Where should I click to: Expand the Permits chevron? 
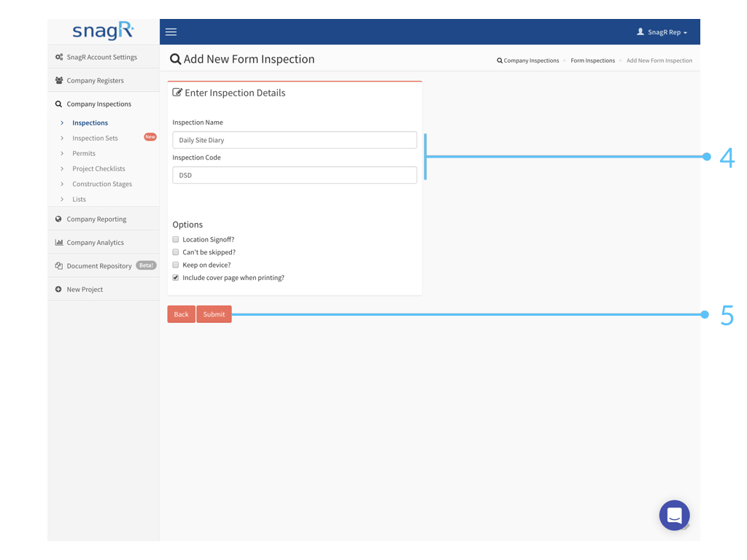coord(62,153)
